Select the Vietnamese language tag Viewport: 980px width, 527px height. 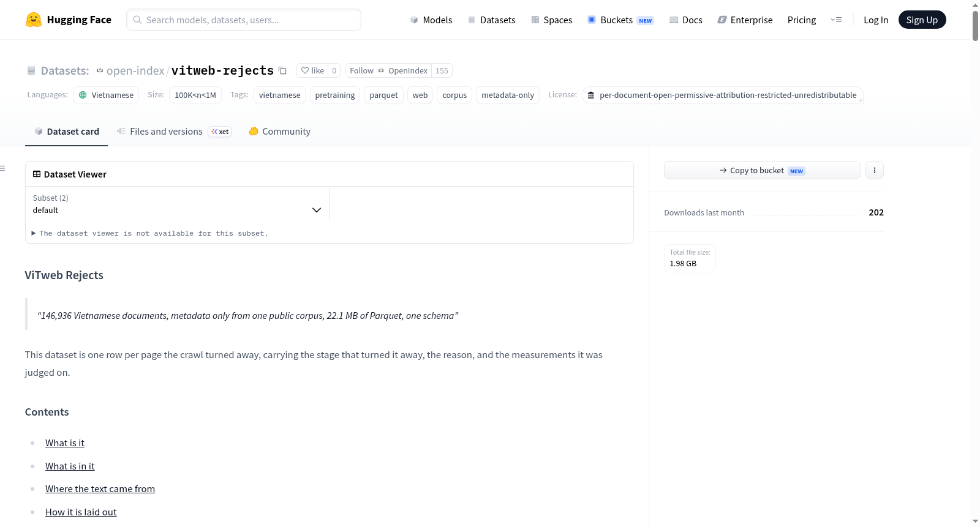click(x=106, y=95)
